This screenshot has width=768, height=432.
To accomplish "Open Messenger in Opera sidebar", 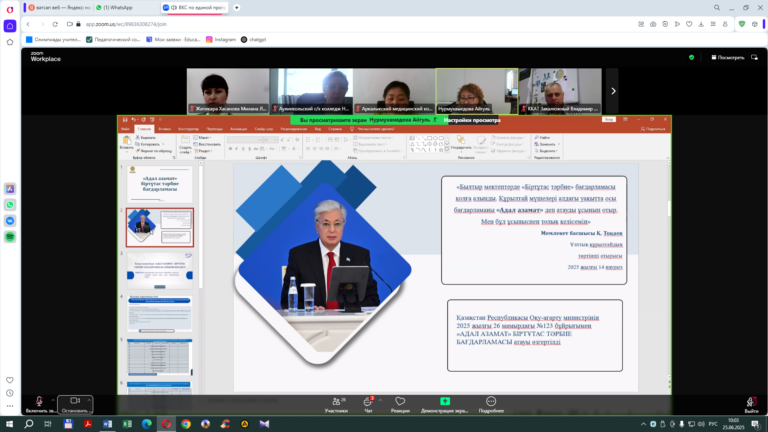I will coord(10,221).
